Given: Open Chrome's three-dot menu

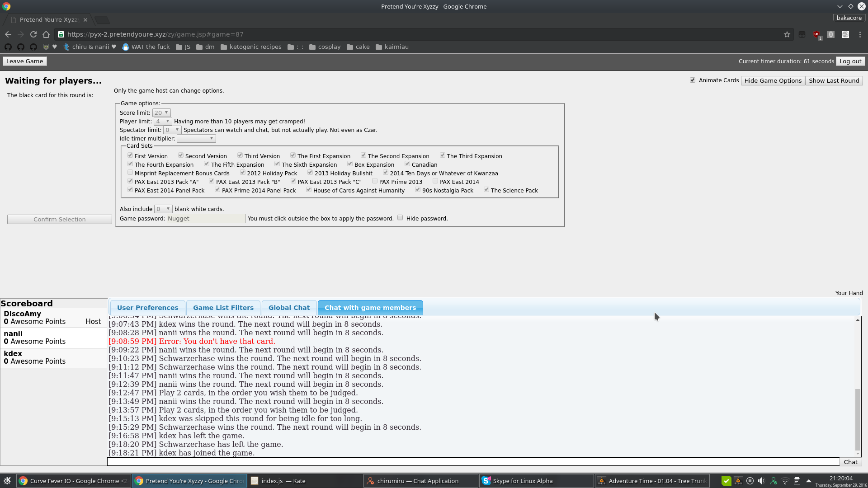Looking at the screenshot, I should [860, 34].
